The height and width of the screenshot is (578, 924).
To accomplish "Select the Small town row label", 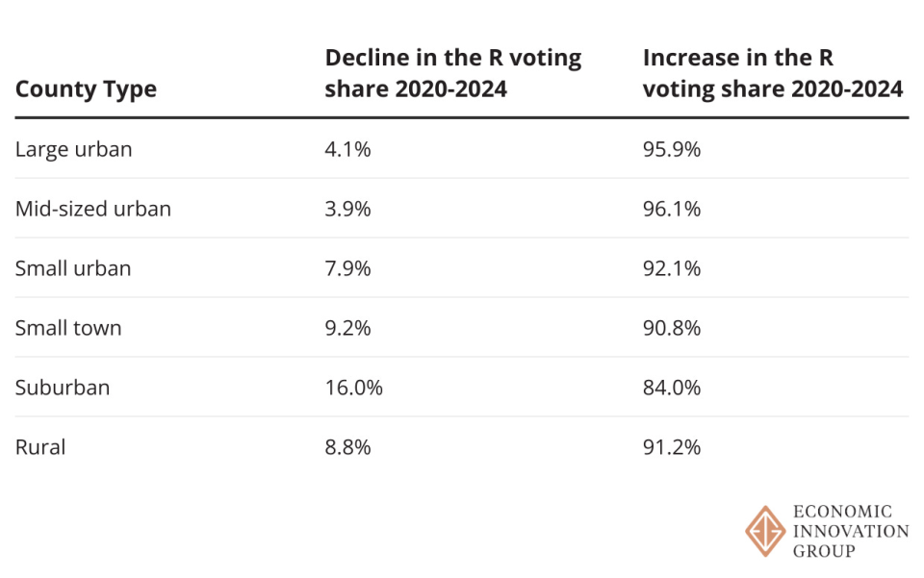I will pyautogui.click(x=68, y=328).
